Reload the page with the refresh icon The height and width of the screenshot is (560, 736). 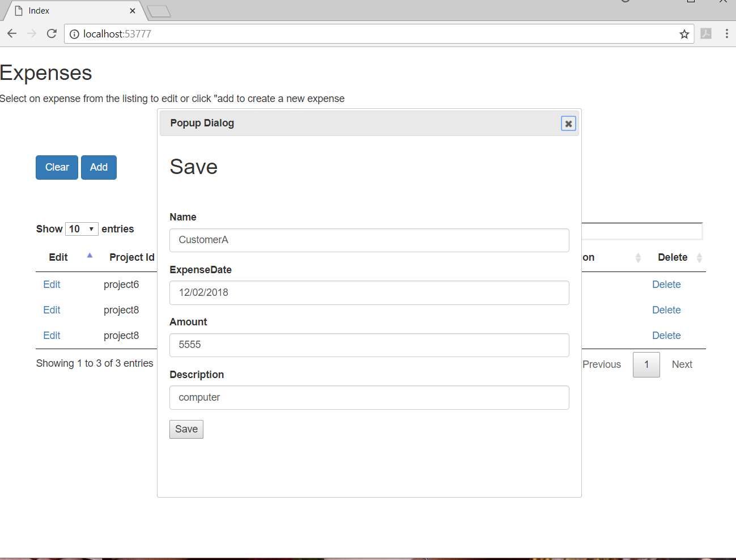[x=52, y=33]
